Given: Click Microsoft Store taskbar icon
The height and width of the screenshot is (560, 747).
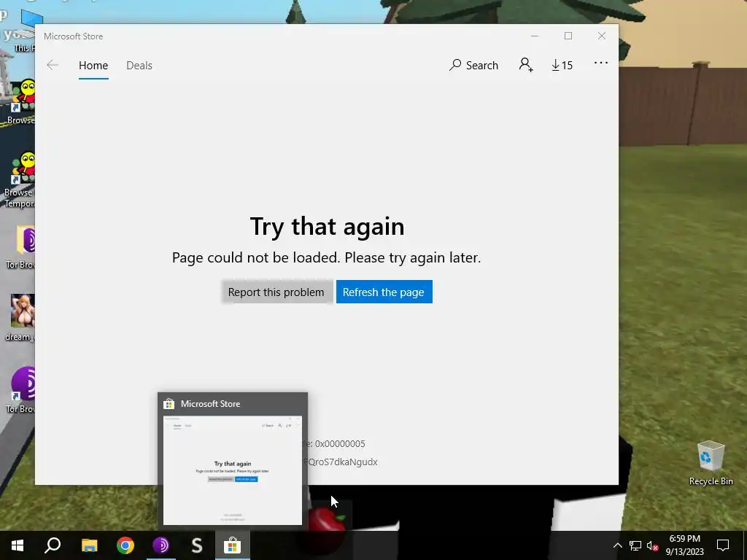Looking at the screenshot, I should click(233, 545).
